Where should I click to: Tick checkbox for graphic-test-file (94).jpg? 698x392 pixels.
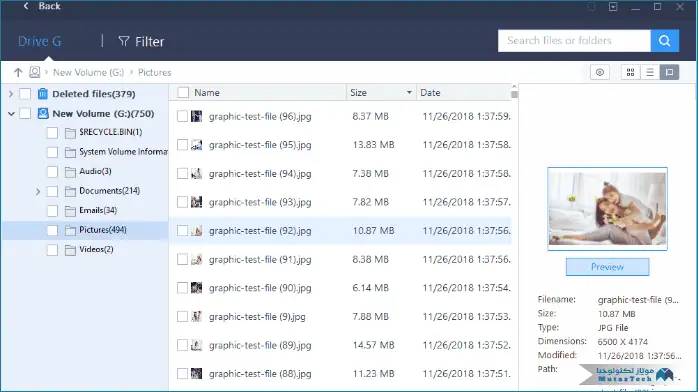pyautogui.click(x=182, y=174)
